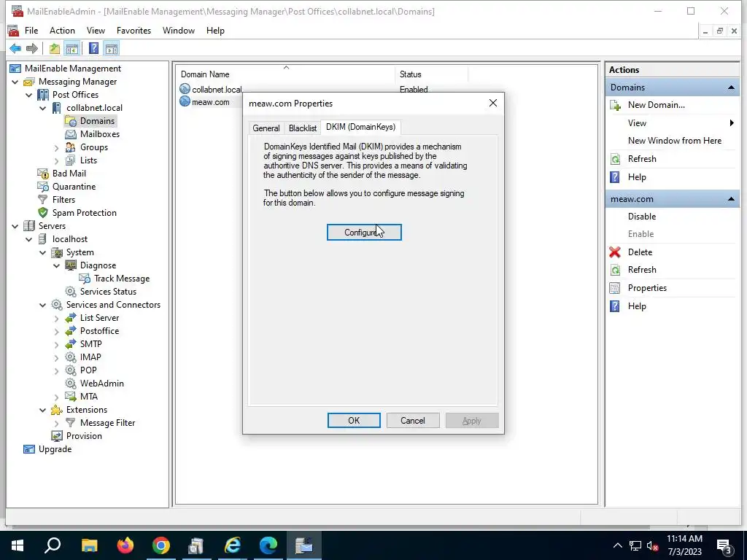Open Firefox from taskbar
The width and height of the screenshot is (747, 560).
pos(125,545)
